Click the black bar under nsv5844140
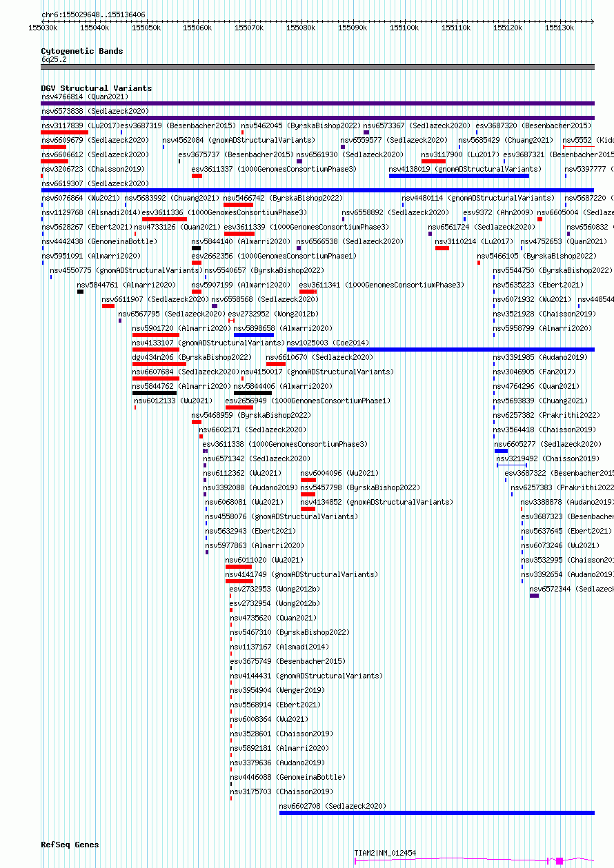 click(197, 248)
